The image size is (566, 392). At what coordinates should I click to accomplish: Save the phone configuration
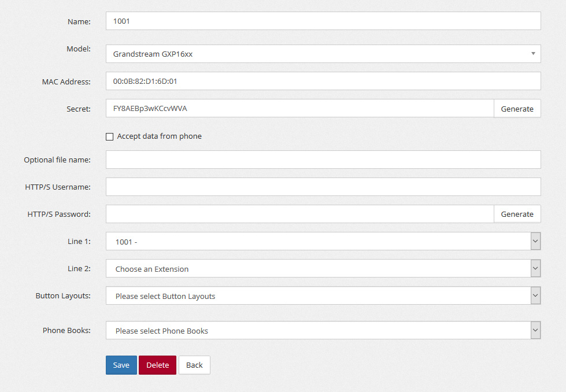tap(121, 365)
